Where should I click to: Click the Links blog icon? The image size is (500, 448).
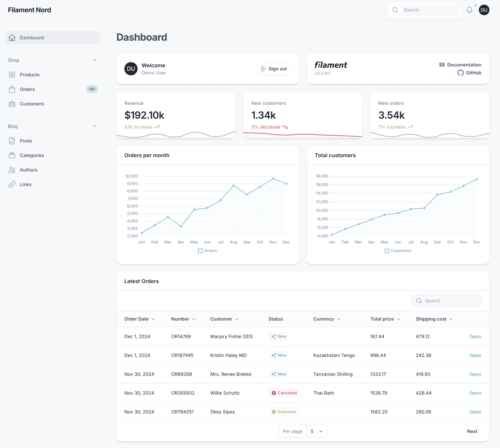[12, 184]
